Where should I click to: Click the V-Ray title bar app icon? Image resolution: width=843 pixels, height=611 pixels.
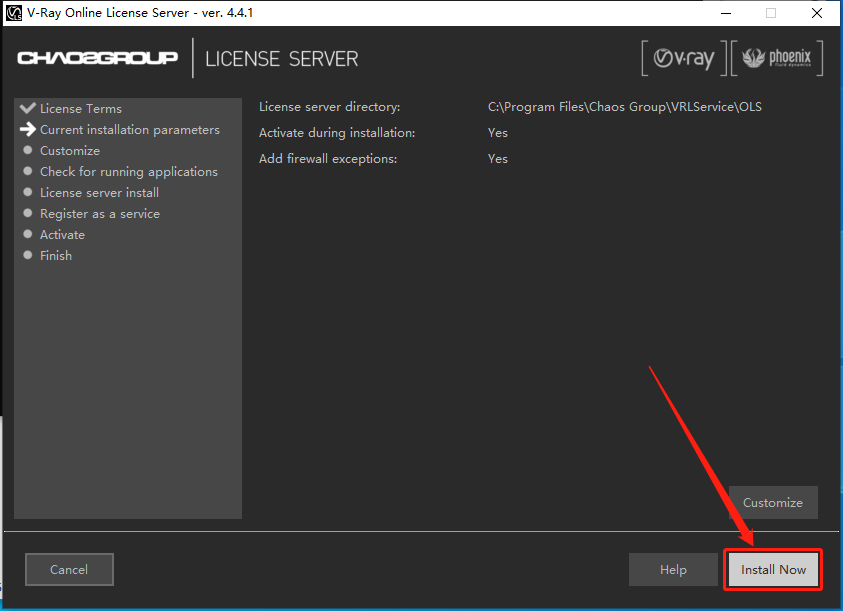pos(13,13)
